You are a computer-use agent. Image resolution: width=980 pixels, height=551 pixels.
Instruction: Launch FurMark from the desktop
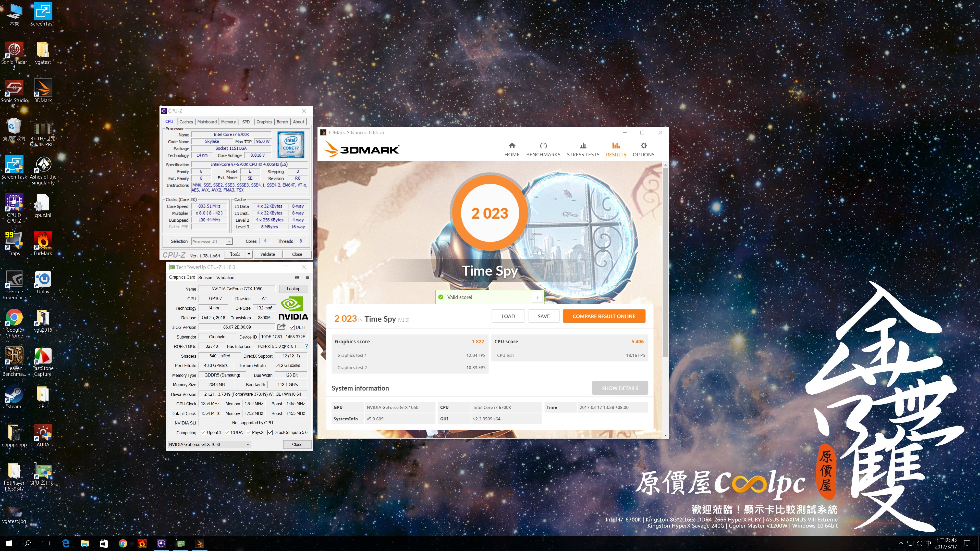click(43, 244)
